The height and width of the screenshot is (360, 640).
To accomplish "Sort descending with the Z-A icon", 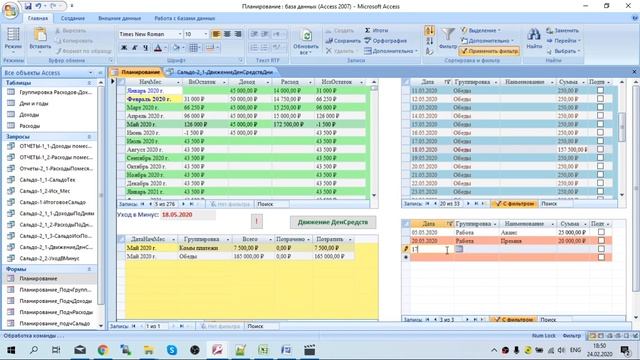I will pyautogui.click(x=429, y=41).
